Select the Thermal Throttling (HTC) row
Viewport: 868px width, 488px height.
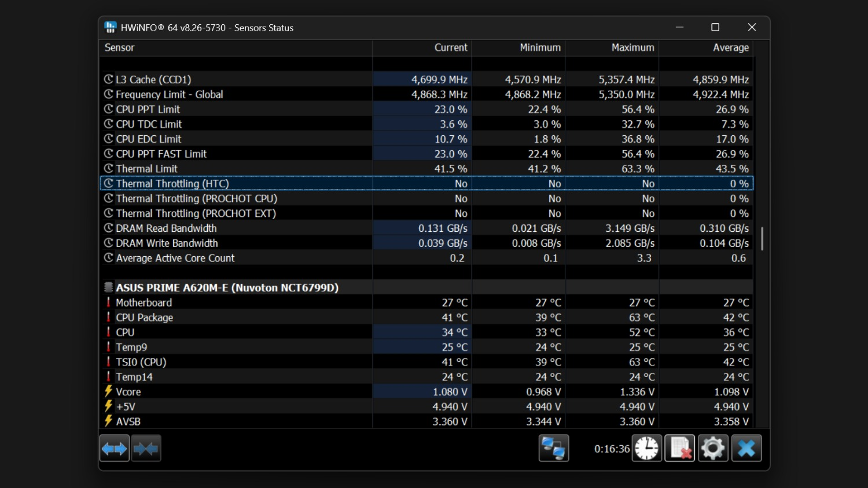pyautogui.click(x=426, y=183)
